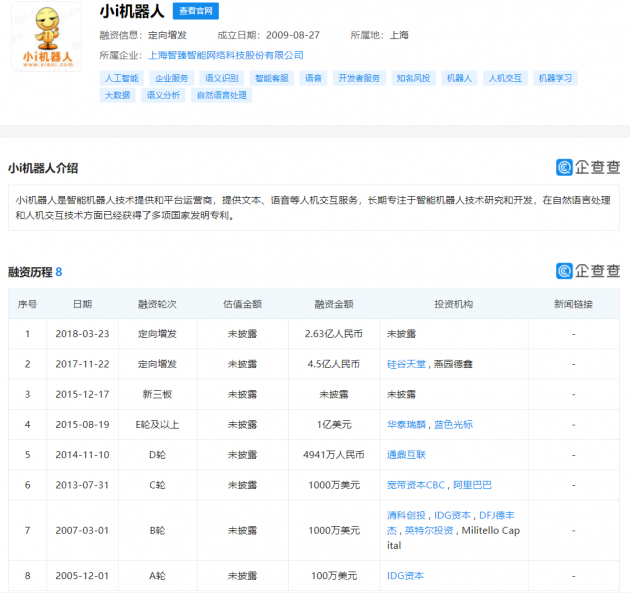Click the 1亿美元 amount cell
630x593 pixels.
coord(334,425)
